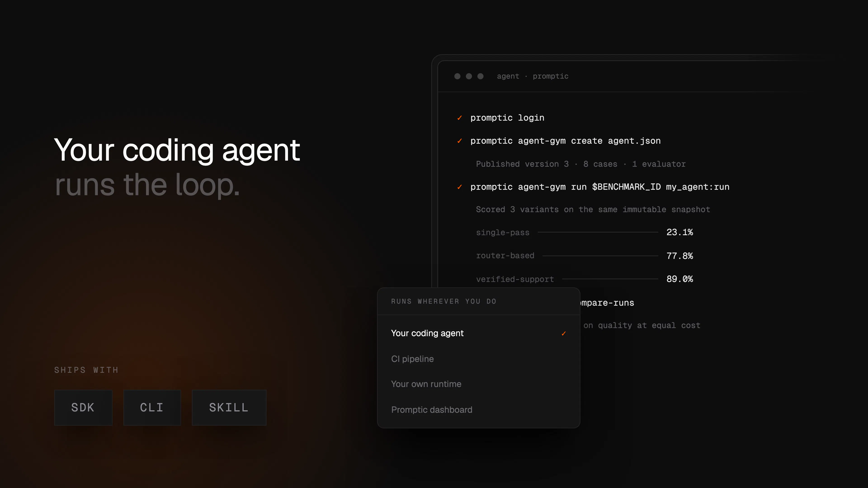Select Your coding agent in the menu

[479, 333]
